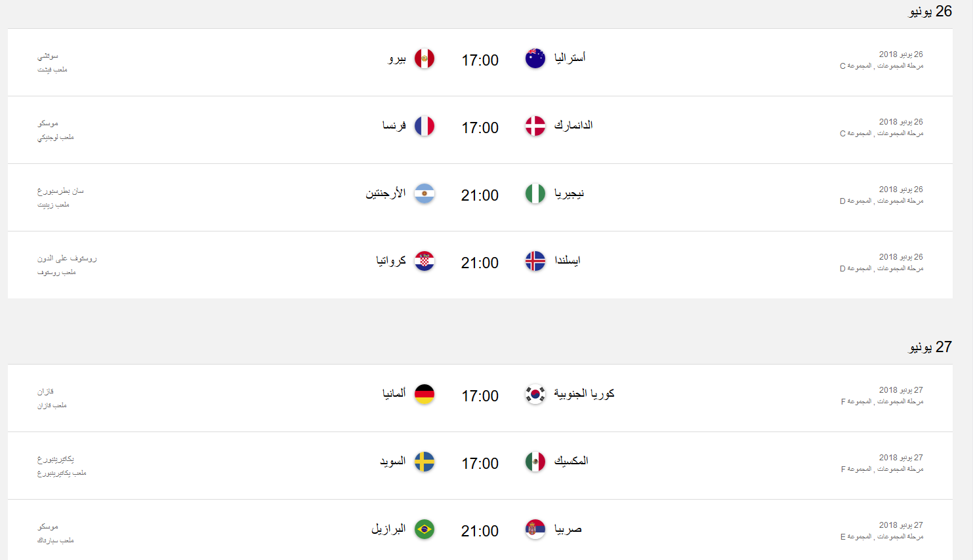This screenshot has width=973, height=560.
Task: Click the Australia flag icon
Action: [535, 58]
